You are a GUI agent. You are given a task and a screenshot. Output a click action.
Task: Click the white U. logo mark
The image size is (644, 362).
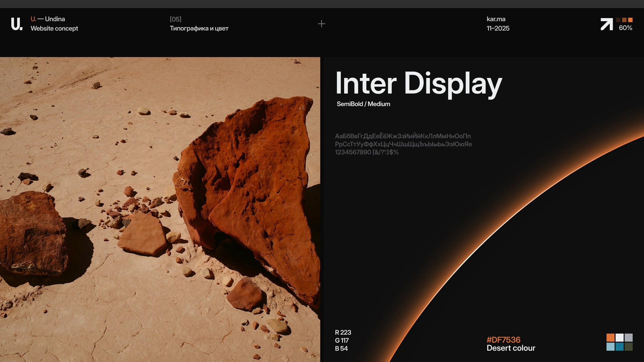coord(17,24)
